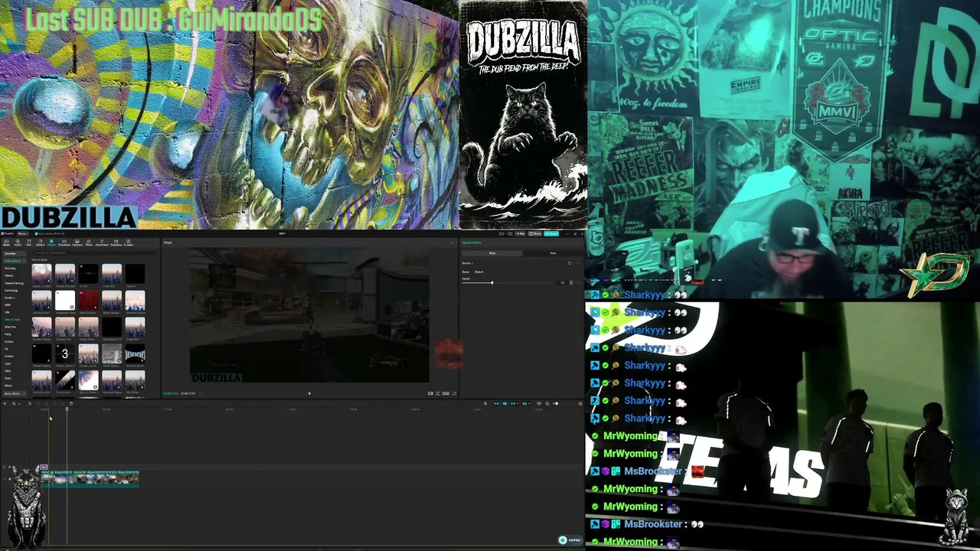The width and height of the screenshot is (980, 551).
Task: Select the Trending effects category
Action: (x=10, y=269)
